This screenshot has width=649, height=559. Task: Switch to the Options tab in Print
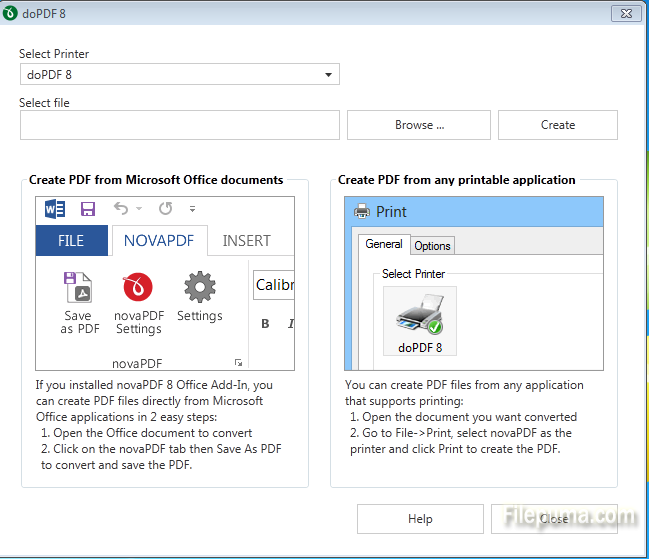[432, 246]
